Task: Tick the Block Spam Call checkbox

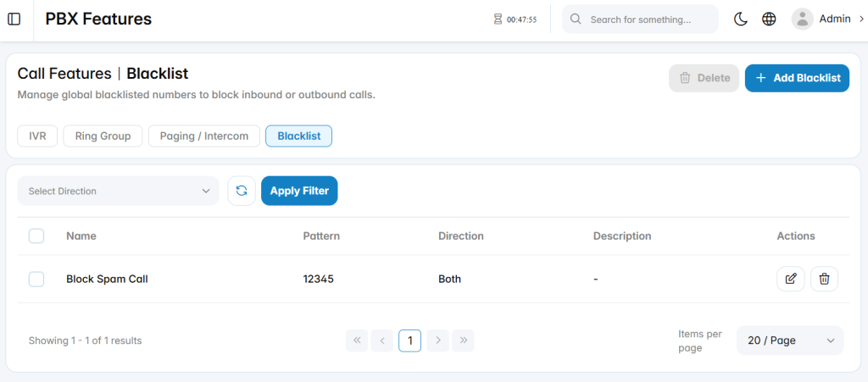Action: point(36,280)
